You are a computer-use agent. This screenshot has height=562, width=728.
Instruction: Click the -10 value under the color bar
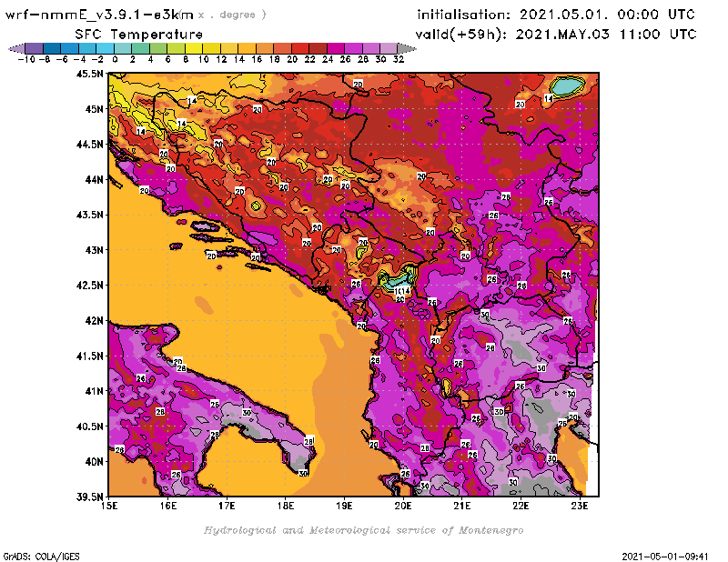(x=26, y=59)
